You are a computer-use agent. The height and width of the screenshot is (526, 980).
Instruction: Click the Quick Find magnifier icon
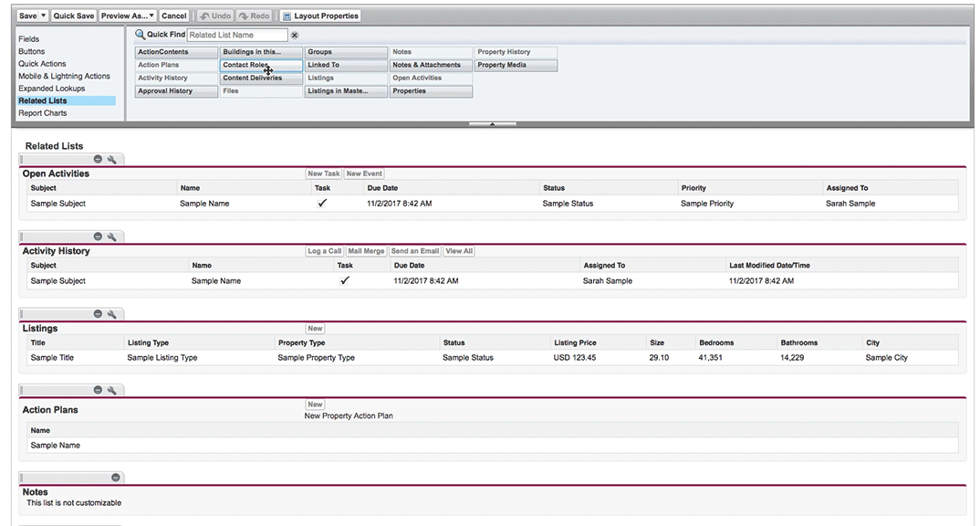pos(140,35)
